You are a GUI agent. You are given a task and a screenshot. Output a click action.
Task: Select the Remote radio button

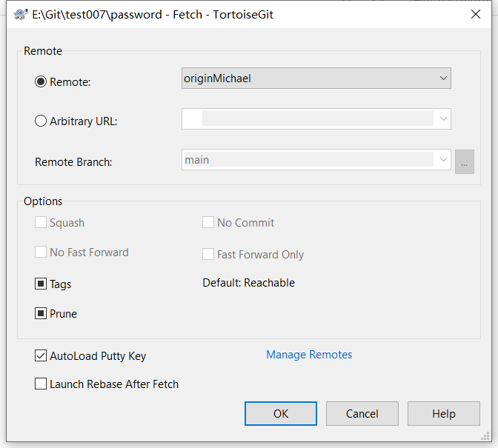pyautogui.click(x=41, y=82)
